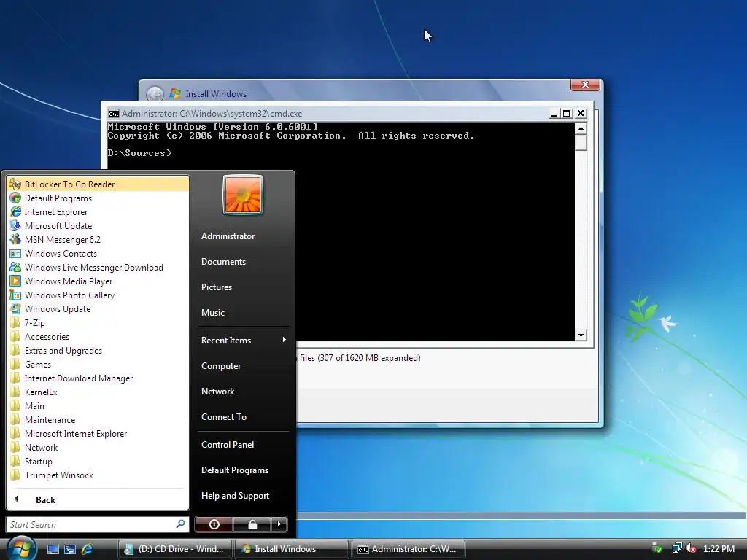Open Help and Support
Image resolution: width=747 pixels, height=560 pixels.
(x=242, y=496)
